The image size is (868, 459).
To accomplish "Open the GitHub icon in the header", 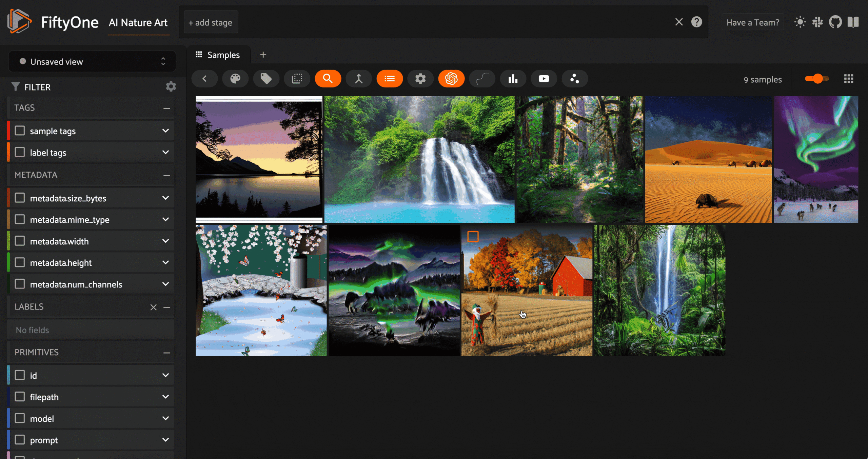I will click(835, 22).
